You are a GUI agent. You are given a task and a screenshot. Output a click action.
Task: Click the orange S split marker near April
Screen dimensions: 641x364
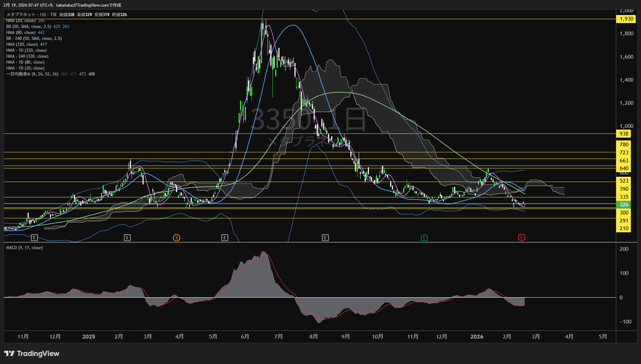tap(176, 238)
